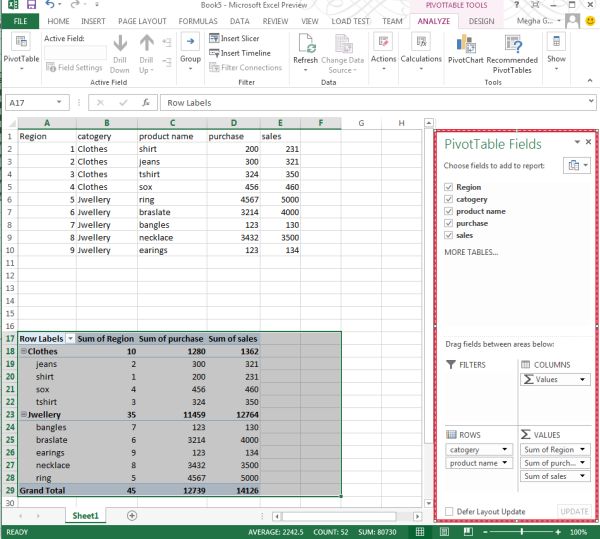Click the Help question mark icon
The width and height of the screenshot is (600, 539).
517,5
